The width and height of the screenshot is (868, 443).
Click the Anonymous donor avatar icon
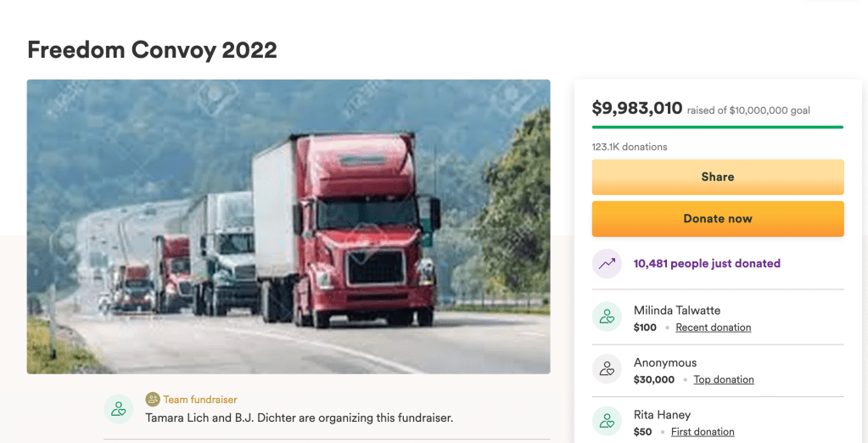607,369
